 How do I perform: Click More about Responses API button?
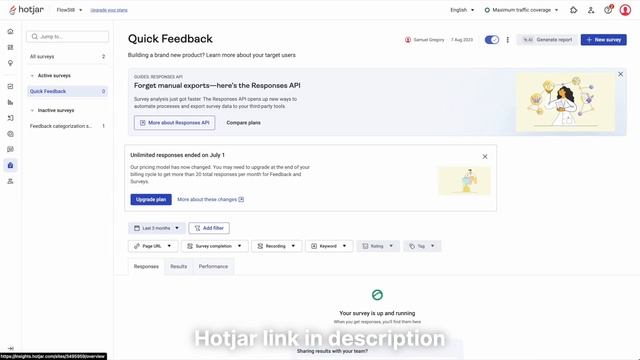click(x=175, y=122)
